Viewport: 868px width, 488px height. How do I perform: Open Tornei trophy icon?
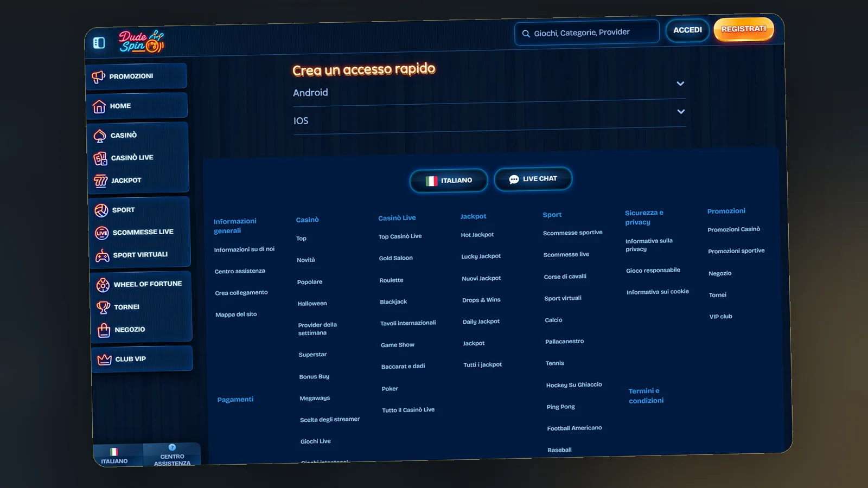(103, 307)
